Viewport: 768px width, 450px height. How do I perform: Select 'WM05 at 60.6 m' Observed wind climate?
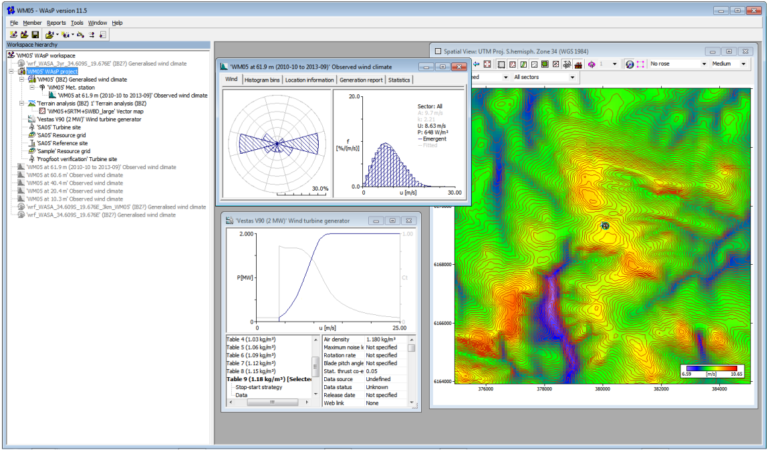tap(74, 175)
